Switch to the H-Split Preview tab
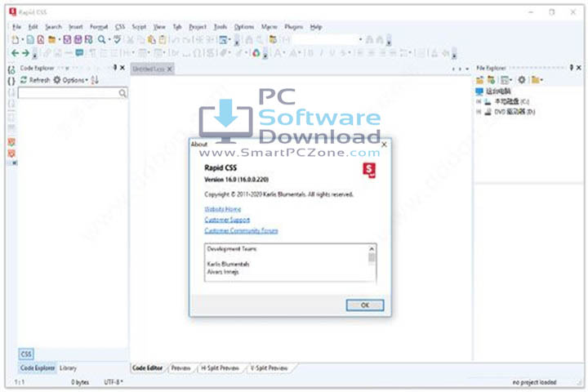The image size is (588, 392). click(x=220, y=368)
